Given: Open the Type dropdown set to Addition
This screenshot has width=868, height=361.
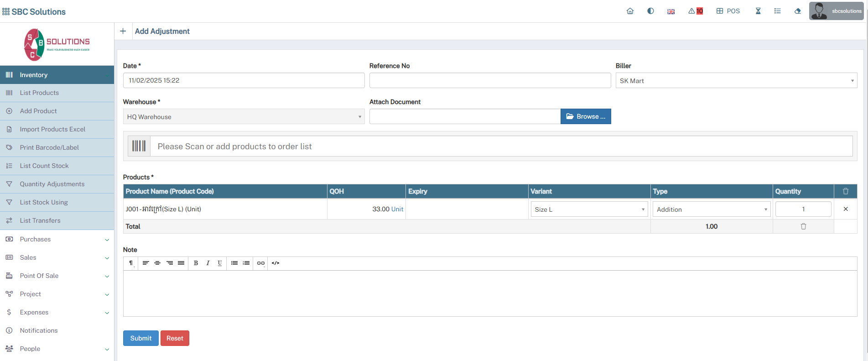Looking at the screenshot, I should [711, 209].
